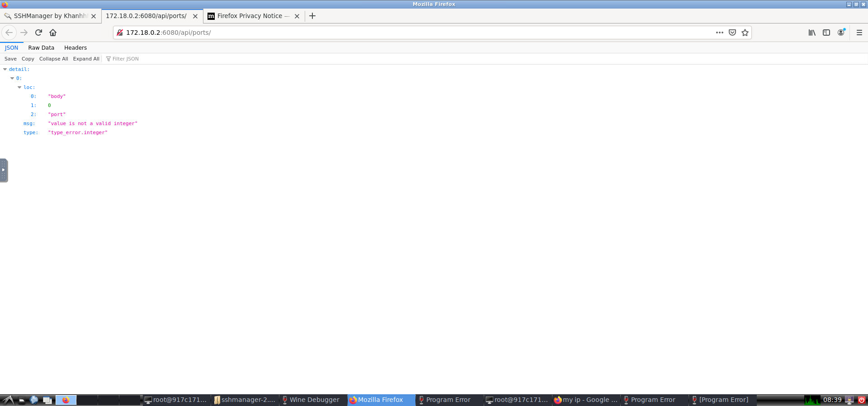Click the msg key label
This screenshot has width=868, height=406.
coord(29,123)
